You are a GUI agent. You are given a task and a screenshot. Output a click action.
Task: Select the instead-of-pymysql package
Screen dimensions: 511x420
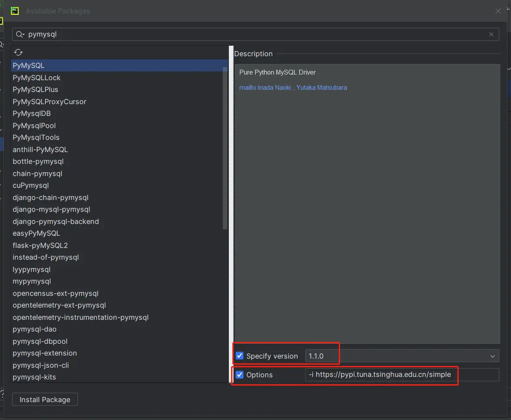(119, 257)
